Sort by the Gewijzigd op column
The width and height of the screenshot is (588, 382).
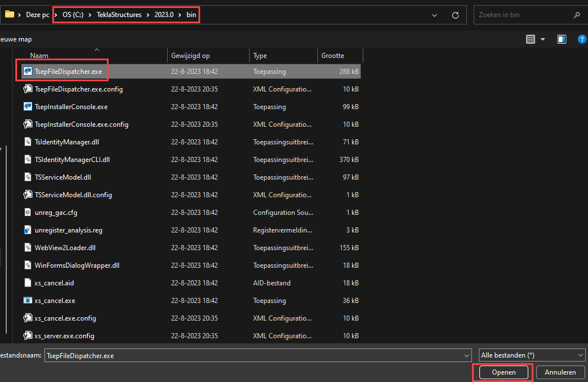point(190,56)
